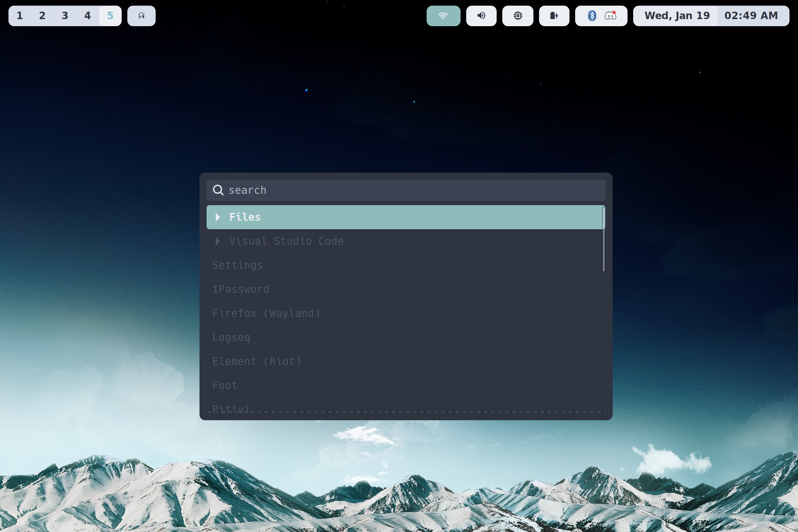Open the Discord tray icon
Screen dimensions: 798x532
(611, 16)
